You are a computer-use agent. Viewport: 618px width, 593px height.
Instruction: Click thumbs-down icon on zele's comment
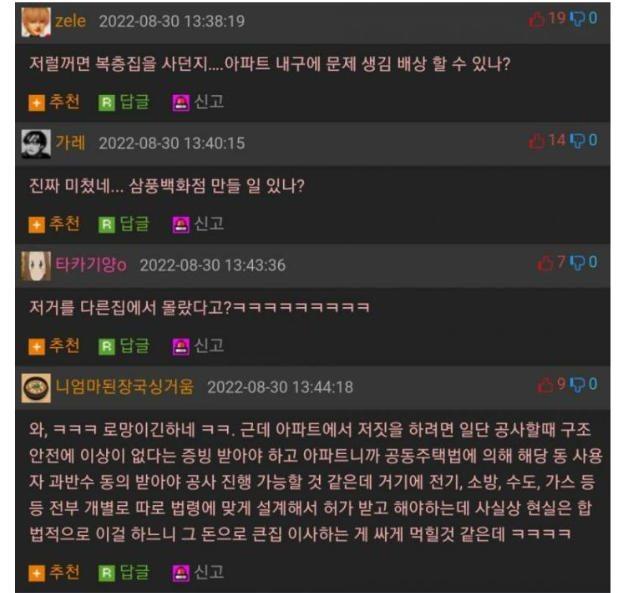[577, 19]
